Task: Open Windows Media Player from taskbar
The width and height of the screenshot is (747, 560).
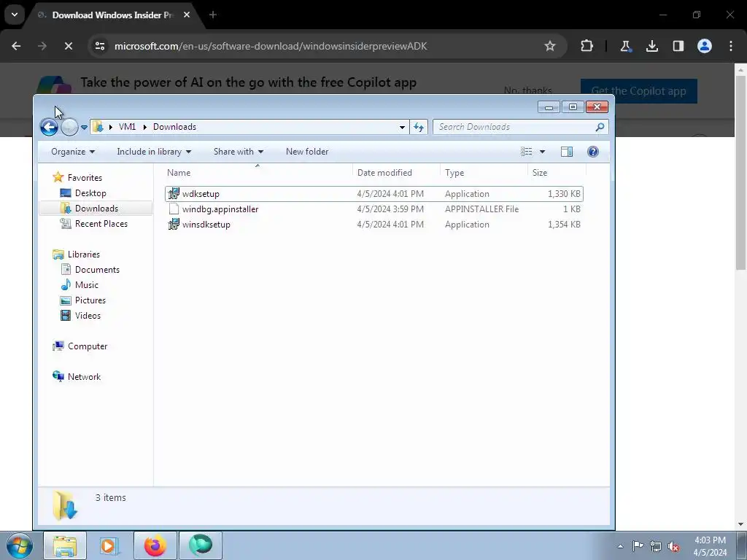Action: tap(109, 545)
